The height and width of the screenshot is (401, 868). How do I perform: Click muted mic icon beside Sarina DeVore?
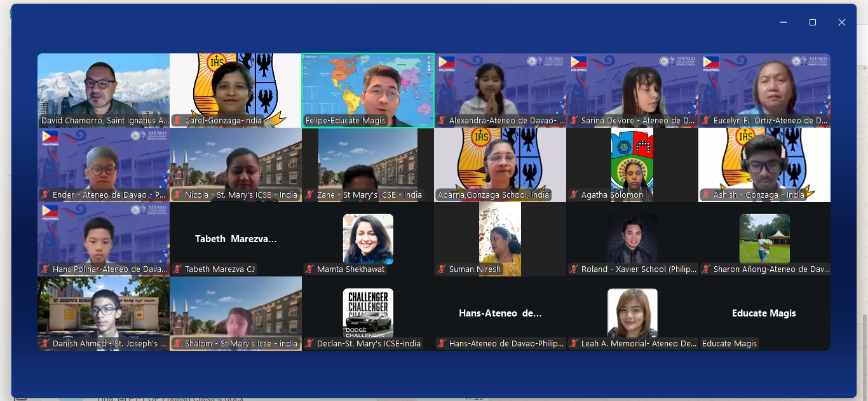click(574, 121)
